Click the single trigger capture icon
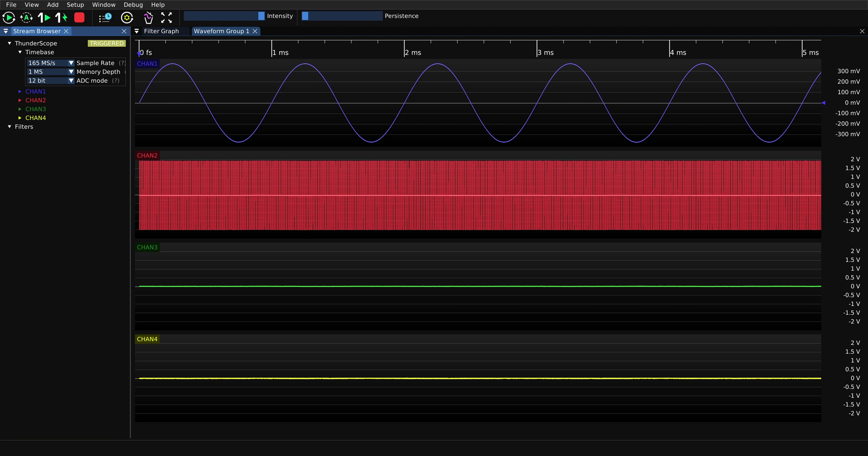Viewport: 868px width, 456px height. point(44,18)
